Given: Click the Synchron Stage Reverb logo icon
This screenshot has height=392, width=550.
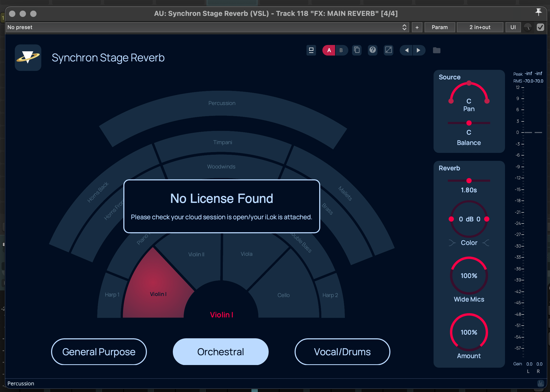Looking at the screenshot, I should 28,57.
